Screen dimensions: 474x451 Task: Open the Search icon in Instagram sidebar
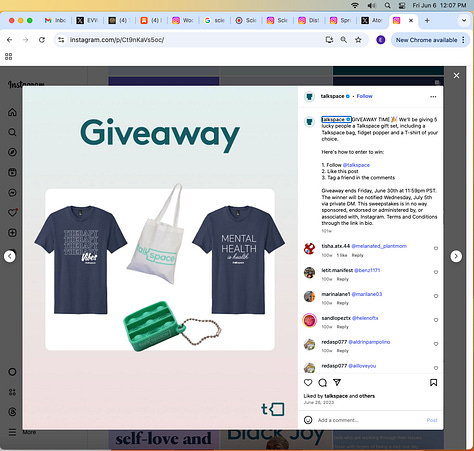(12, 132)
